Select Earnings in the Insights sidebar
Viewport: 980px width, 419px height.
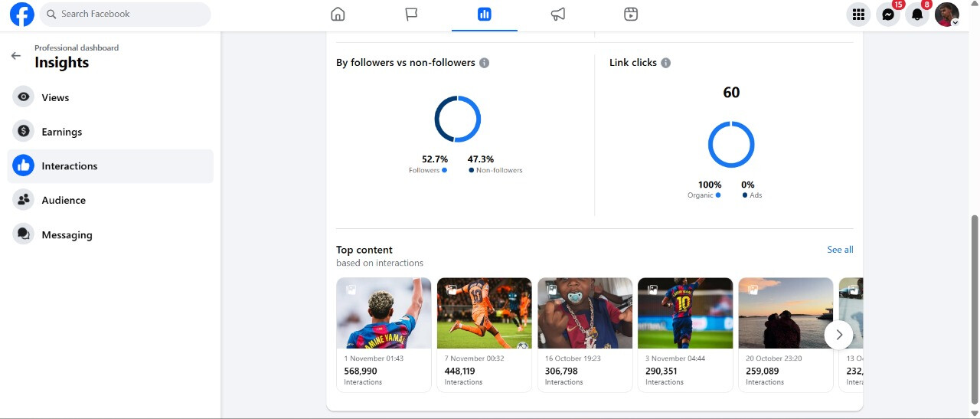pos(61,132)
